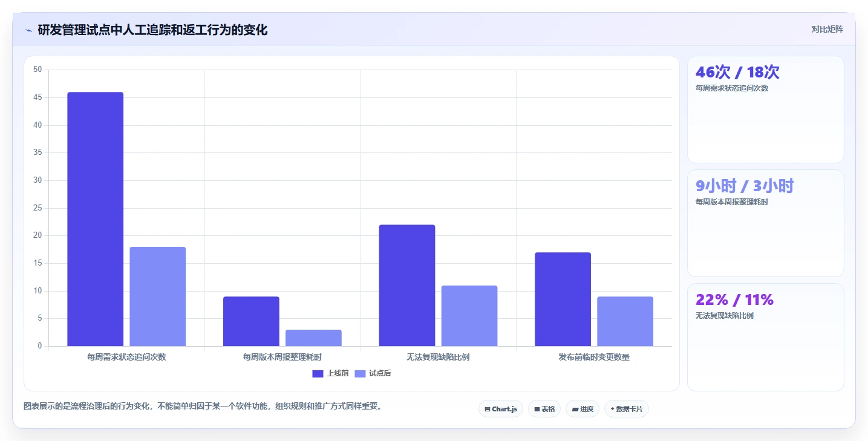Image resolution: width=868 pixels, height=441 pixels.
Task: Click the 上线前 bar for 每周版本周报整理耗时
Action: coord(251,321)
